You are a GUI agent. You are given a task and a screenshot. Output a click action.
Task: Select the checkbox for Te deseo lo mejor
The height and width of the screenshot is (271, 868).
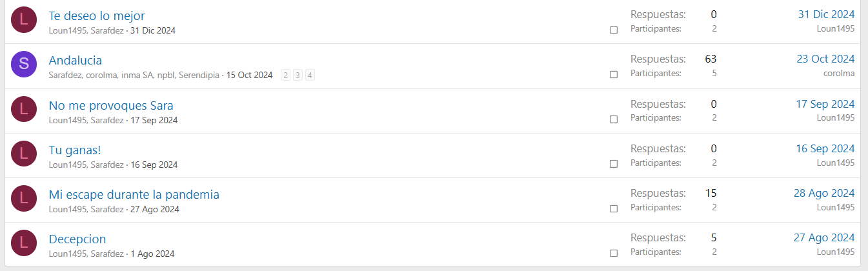pos(614,30)
